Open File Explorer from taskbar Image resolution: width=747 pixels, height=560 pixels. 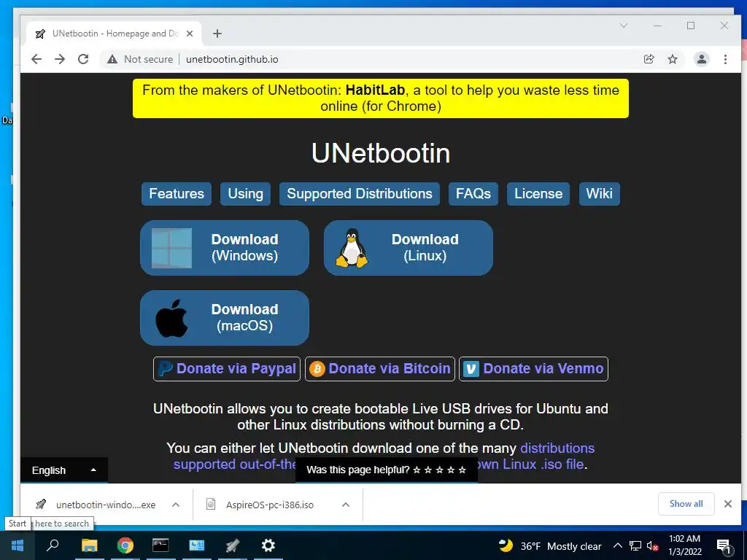coord(89,545)
